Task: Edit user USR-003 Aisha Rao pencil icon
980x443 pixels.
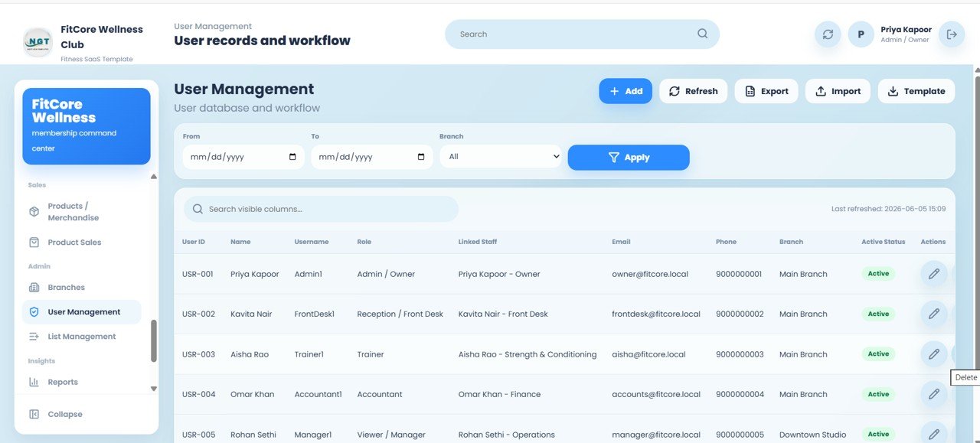Action: 933,353
